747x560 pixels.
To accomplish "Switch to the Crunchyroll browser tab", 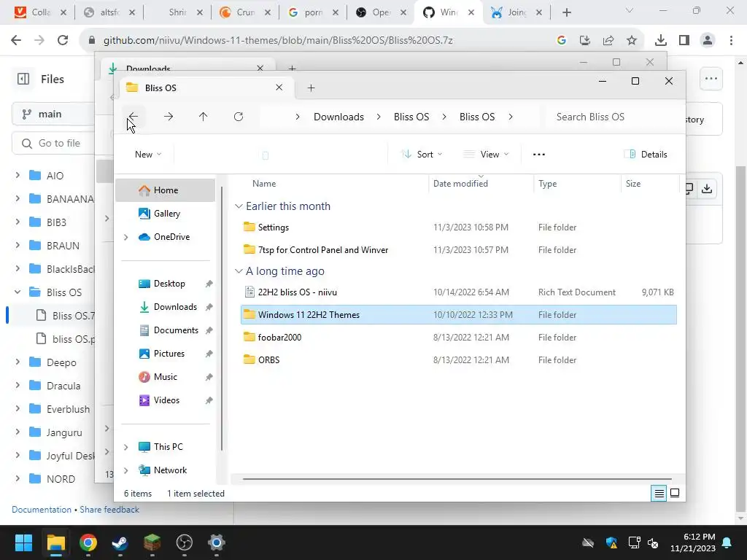I will (245, 12).
